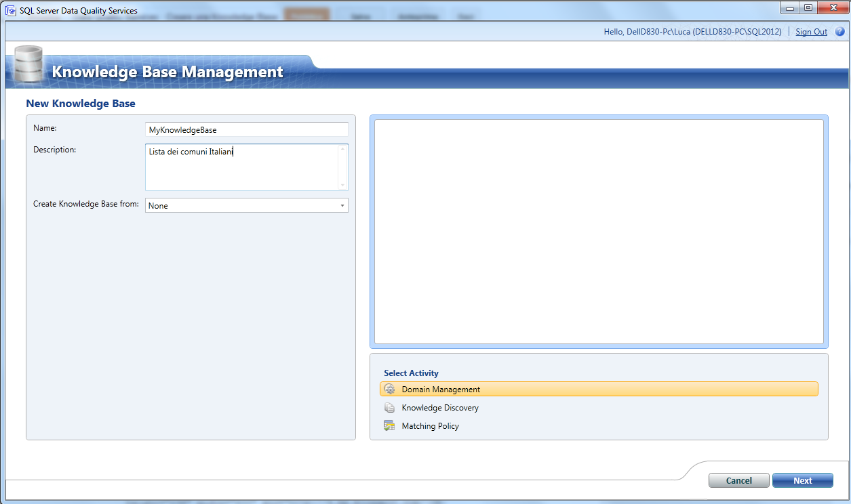
Task: Open Help via the blue question mark icon
Action: pos(841,31)
